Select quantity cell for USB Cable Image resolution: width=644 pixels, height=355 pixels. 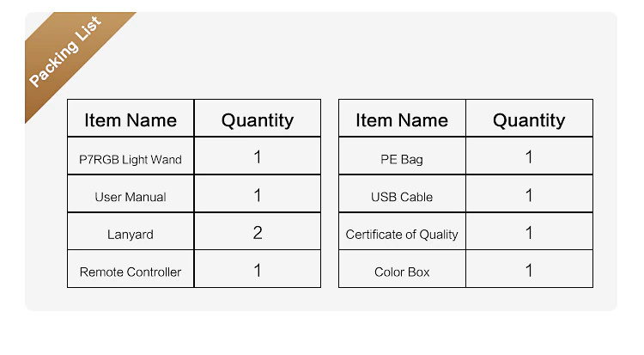530,193
